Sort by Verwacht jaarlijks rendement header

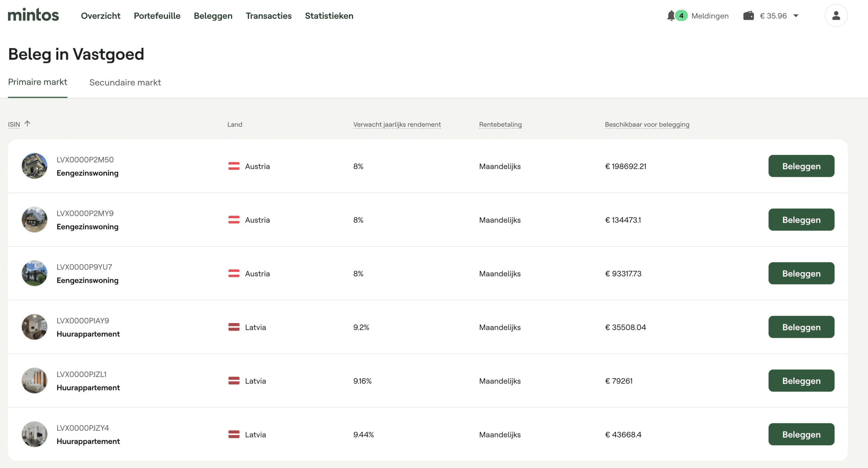397,124
